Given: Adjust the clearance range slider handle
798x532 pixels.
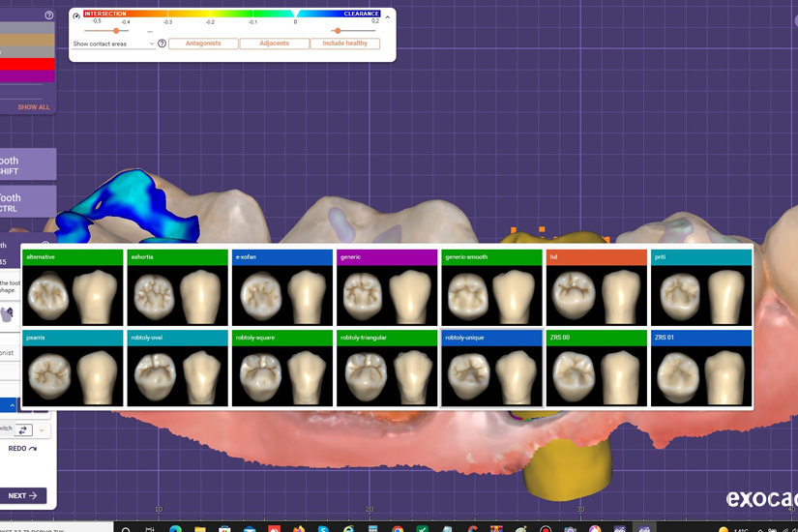Looking at the screenshot, I should coord(338,31).
